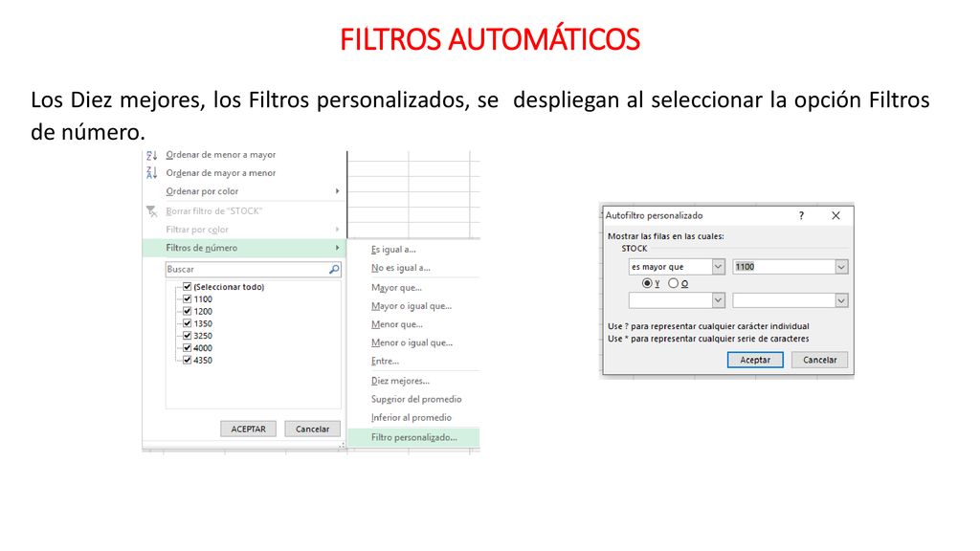
Task: Choose Ordenar de mayor a menor
Action: click(x=221, y=173)
